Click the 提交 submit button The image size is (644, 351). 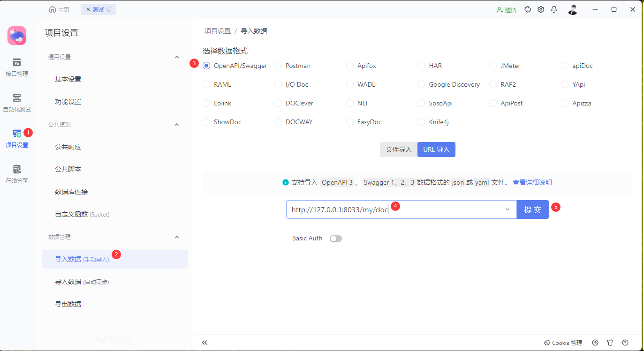click(x=533, y=209)
